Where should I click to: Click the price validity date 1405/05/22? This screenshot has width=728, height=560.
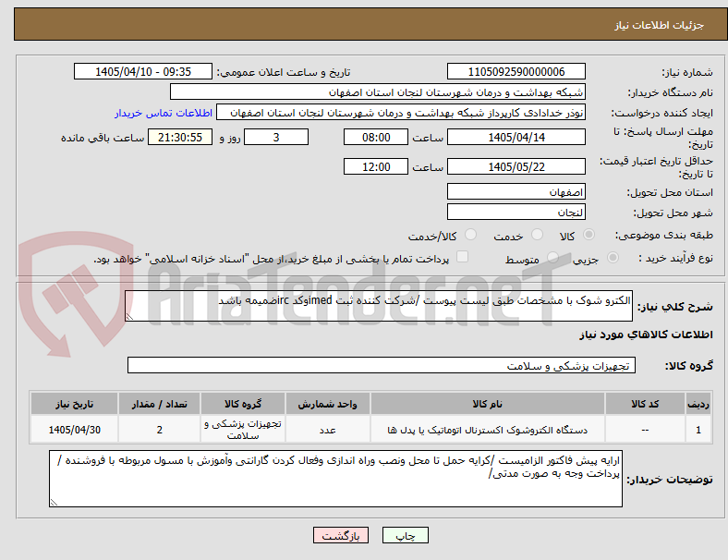tap(516, 166)
